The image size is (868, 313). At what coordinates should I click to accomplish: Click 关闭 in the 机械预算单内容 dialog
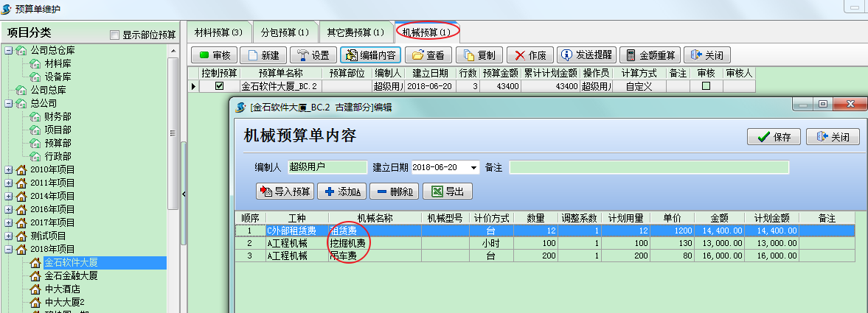pyautogui.click(x=833, y=136)
